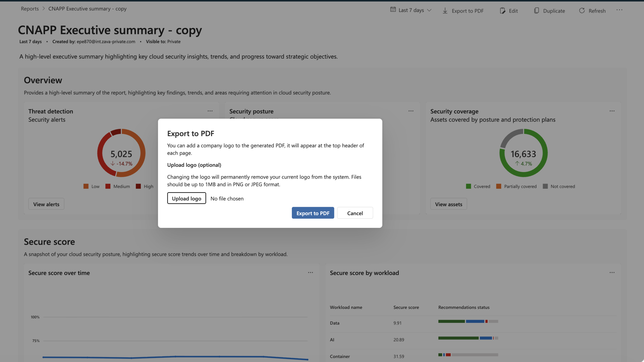Click the 'Recommendations status' column header

click(464, 307)
